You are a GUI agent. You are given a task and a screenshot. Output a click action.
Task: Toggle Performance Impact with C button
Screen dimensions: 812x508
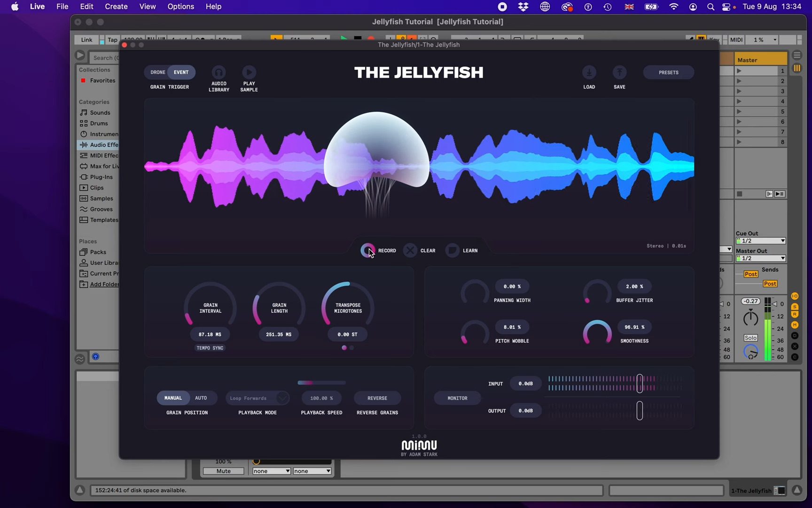point(795,357)
